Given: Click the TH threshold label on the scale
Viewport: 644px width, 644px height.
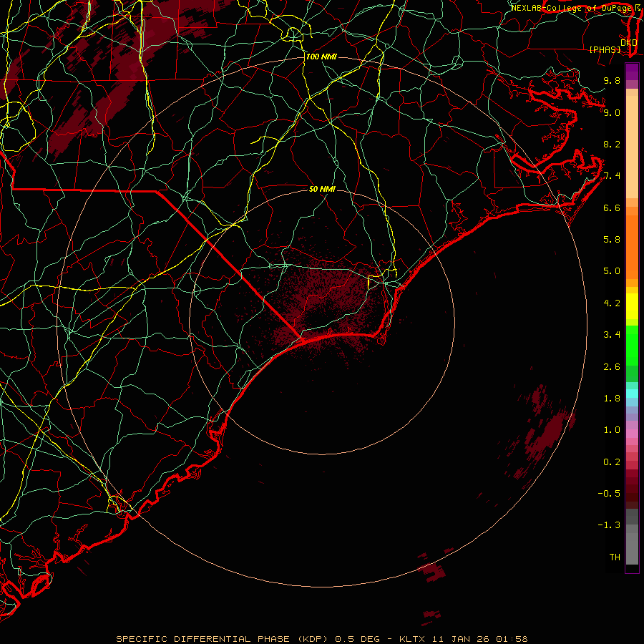Looking at the screenshot, I should [615, 557].
